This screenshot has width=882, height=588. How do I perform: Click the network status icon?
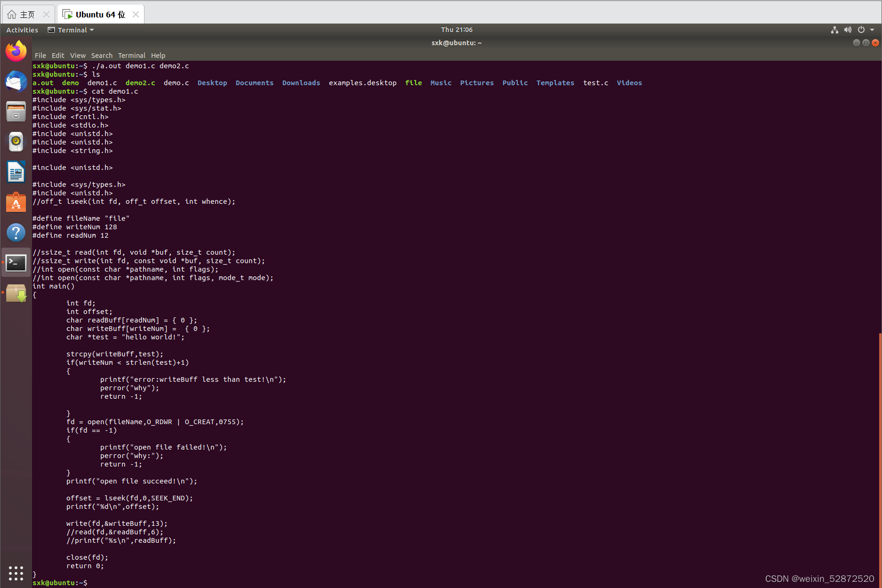(x=834, y=30)
